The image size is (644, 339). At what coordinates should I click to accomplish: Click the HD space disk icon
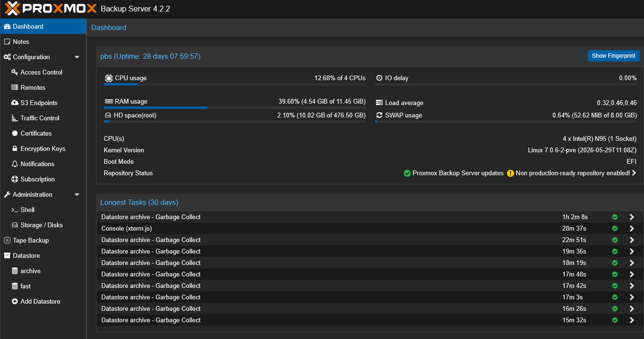pos(107,116)
